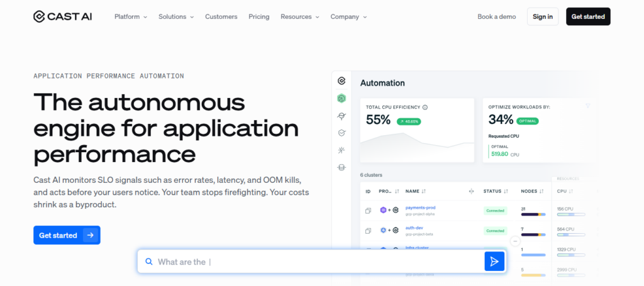
Task: Click the starburst icon in dashboard sidebar
Action: point(341,150)
